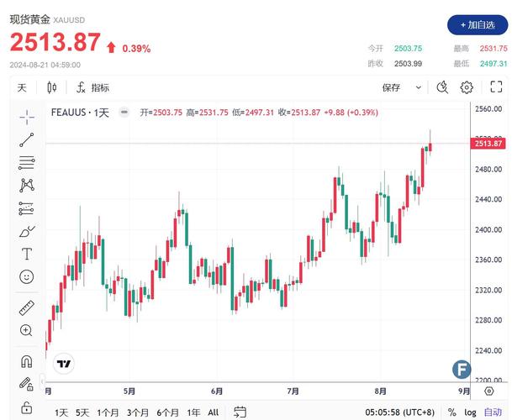
Task: Open the emoji icons tool
Action: [x=27, y=276]
